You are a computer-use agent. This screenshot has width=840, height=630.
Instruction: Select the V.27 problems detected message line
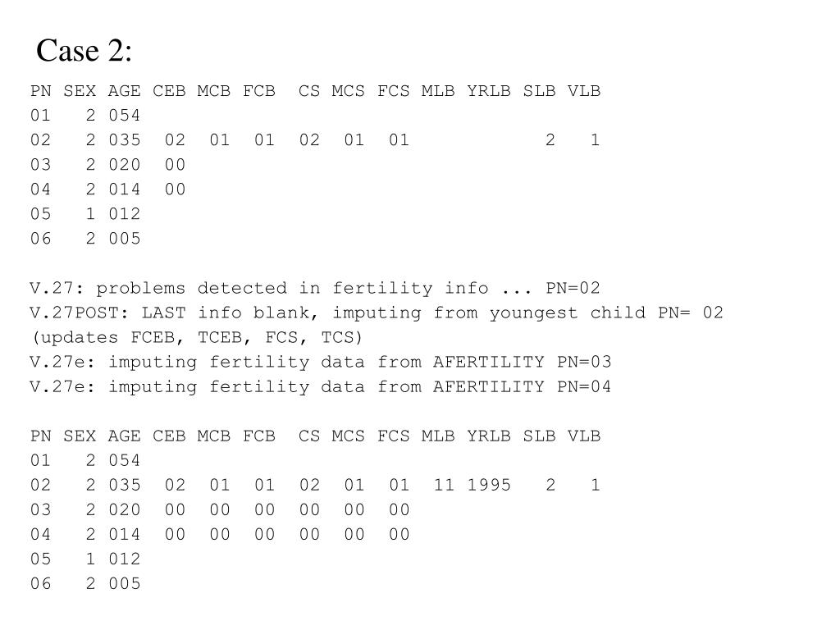(x=315, y=288)
